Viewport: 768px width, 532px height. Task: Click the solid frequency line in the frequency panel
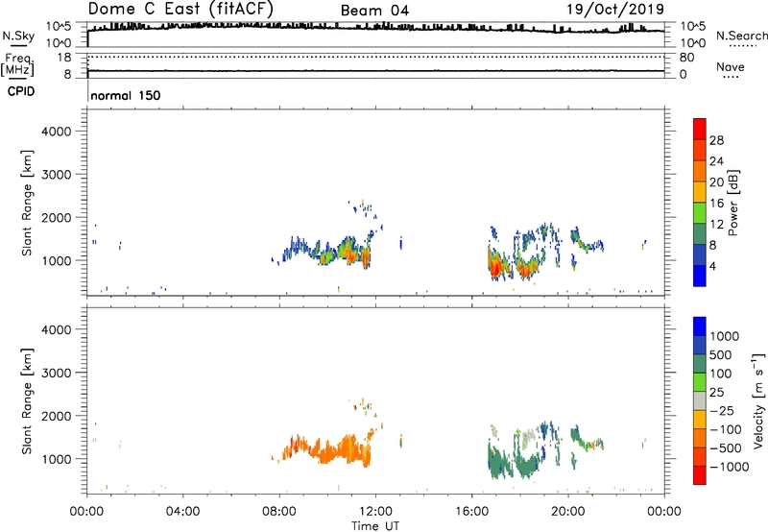point(375,71)
